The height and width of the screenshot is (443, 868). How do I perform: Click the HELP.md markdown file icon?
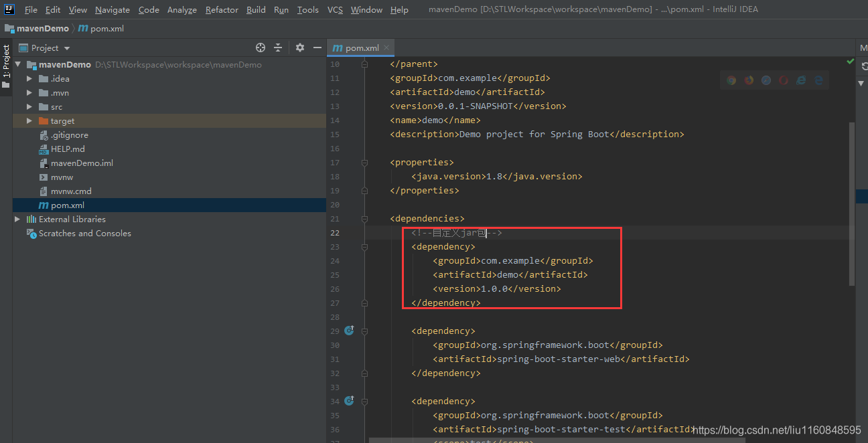point(44,149)
